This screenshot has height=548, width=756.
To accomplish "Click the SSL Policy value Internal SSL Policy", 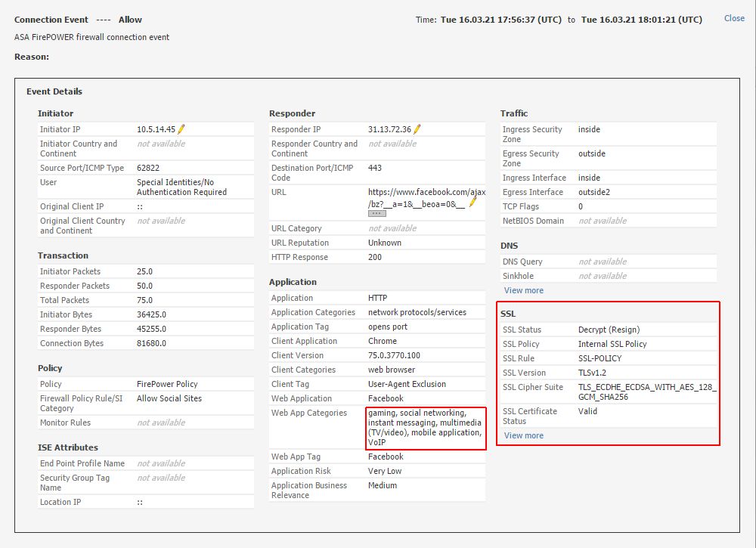I will click(612, 344).
